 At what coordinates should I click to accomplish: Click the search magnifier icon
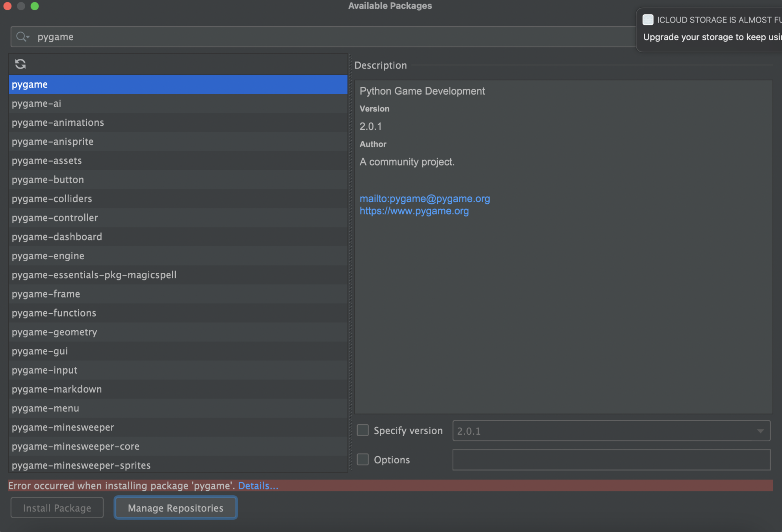[22, 37]
